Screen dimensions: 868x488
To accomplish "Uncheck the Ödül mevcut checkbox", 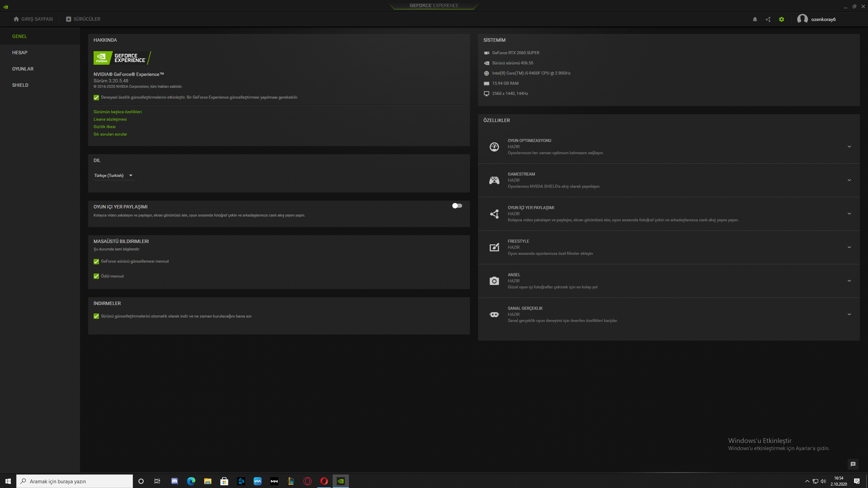I will point(96,276).
